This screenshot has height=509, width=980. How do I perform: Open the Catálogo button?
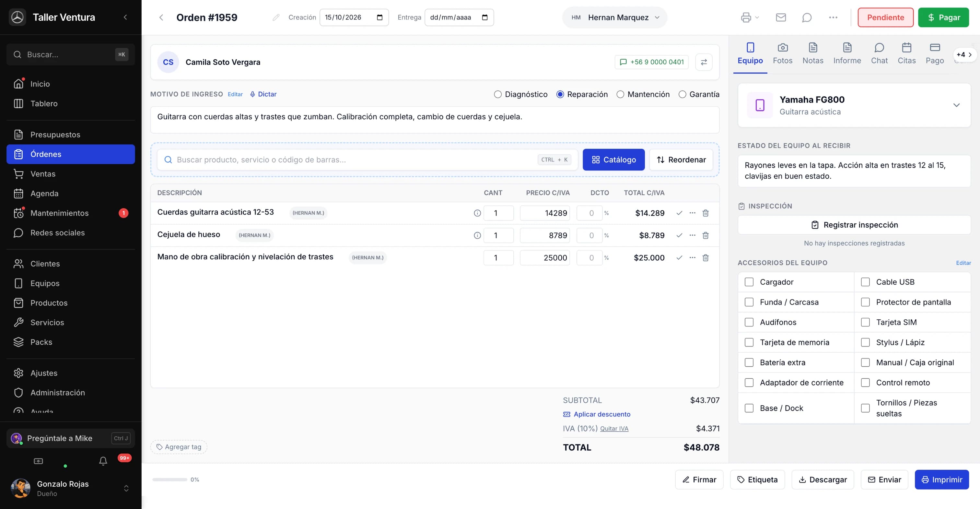point(613,160)
